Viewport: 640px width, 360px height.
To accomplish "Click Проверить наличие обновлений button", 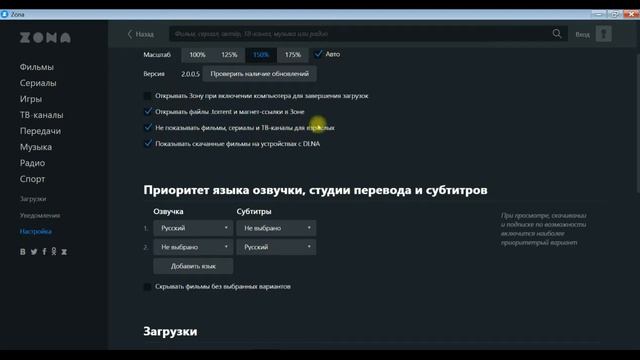I will point(260,74).
